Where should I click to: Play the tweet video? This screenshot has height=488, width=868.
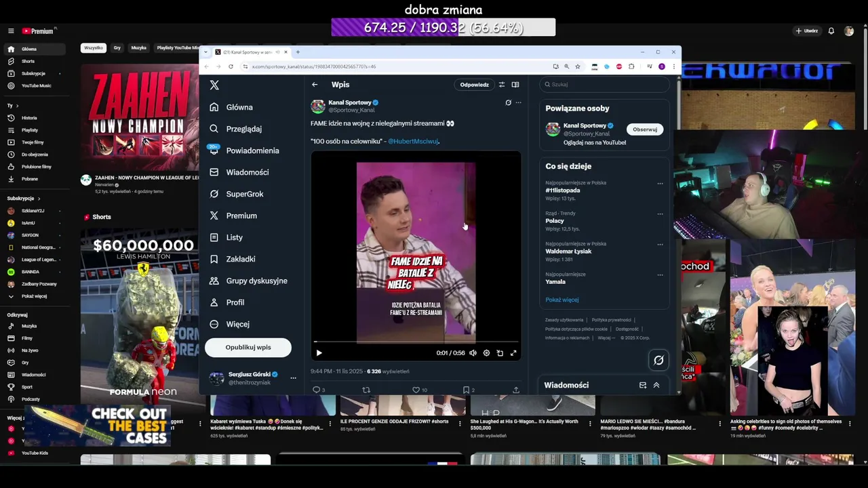pyautogui.click(x=319, y=352)
